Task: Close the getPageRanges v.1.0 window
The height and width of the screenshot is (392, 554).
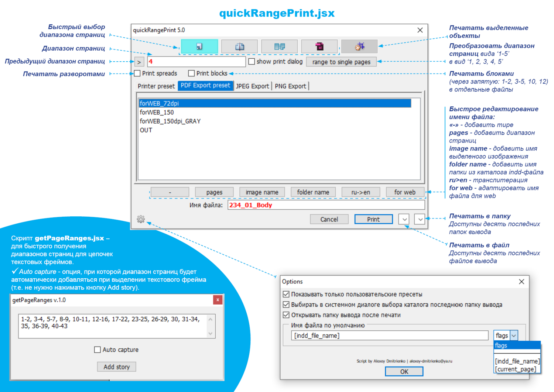Action: pyautogui.click(x=218, y=300)
